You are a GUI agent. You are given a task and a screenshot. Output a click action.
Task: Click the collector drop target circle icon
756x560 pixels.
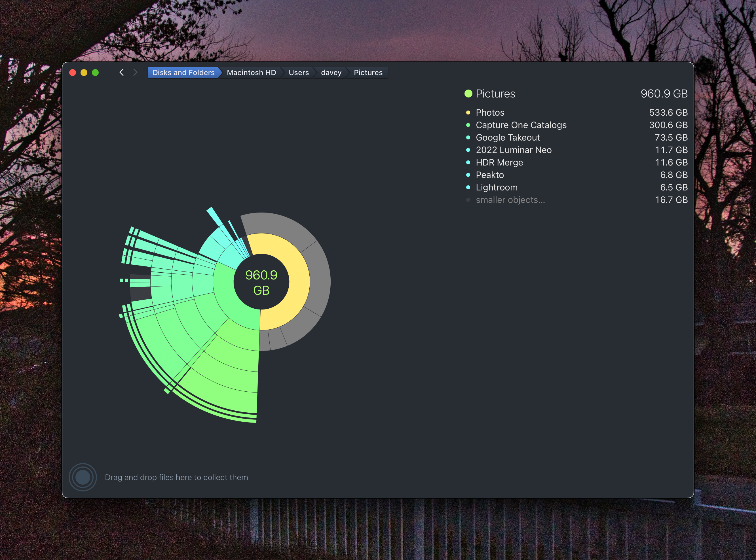[x=83, y=477]
